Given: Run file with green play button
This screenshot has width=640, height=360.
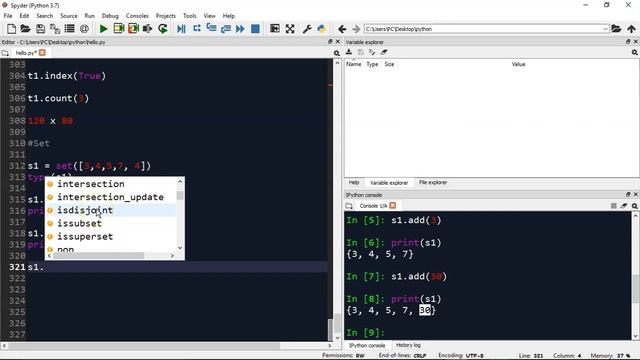Looking at the screenshot, I should pos(104,29).
